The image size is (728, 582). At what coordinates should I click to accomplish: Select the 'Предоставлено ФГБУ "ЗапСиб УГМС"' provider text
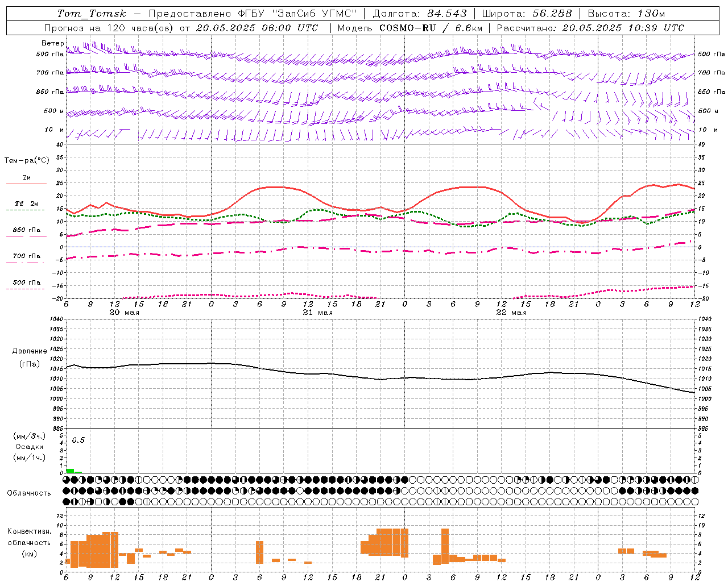(253, 14)
